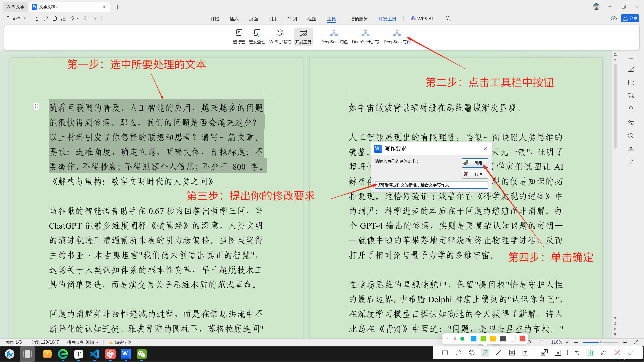The image size is (644, 362).
Task: Click the undo arrow icon
Action: pos(72,19)
